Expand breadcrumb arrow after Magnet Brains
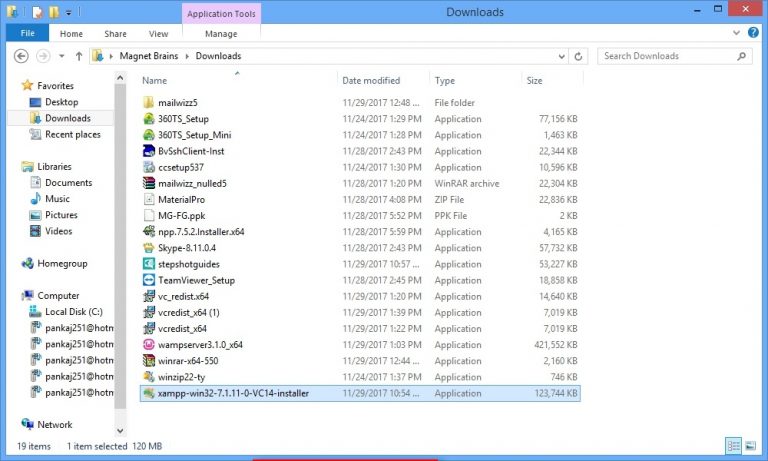768x461 pixels. tap(187, 56)
